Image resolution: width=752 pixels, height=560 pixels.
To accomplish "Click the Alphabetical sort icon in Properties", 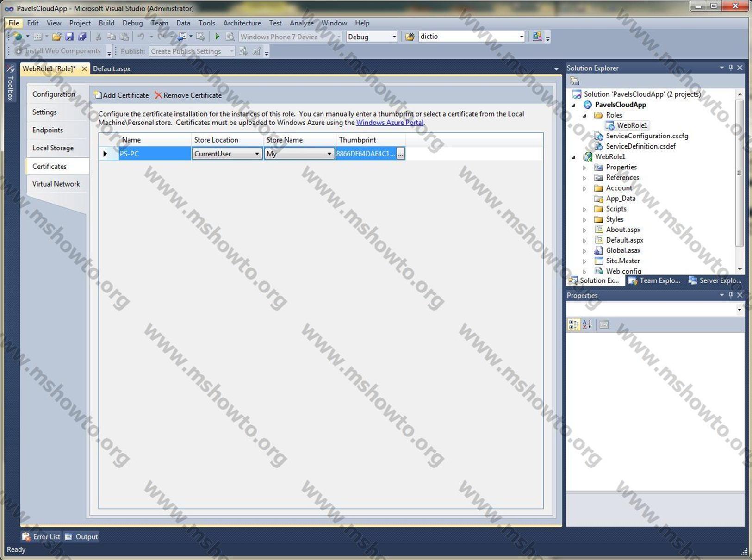I will pyautogui.click(x=587, y=324).
